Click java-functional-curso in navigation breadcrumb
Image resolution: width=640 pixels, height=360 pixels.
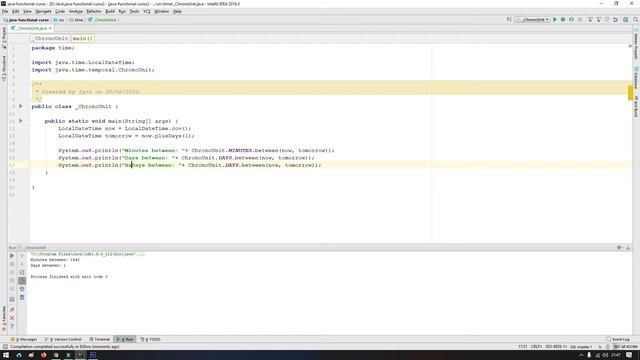pos(26,20)
